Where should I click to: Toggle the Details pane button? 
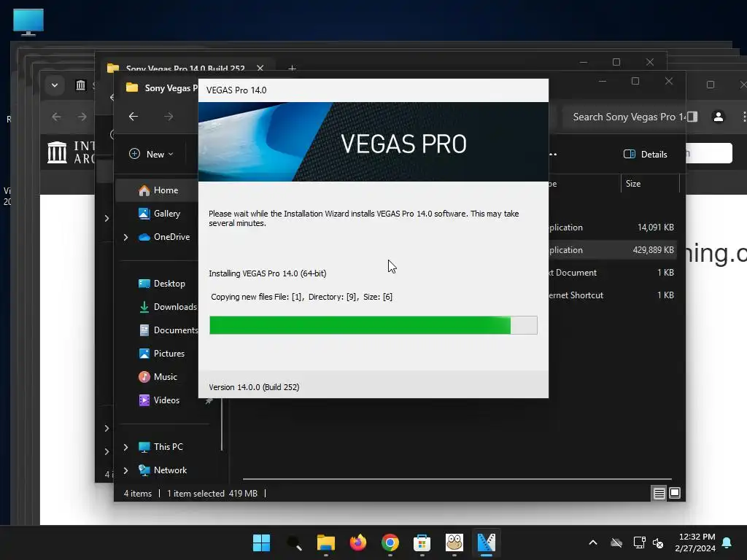[x=646, y=154]
